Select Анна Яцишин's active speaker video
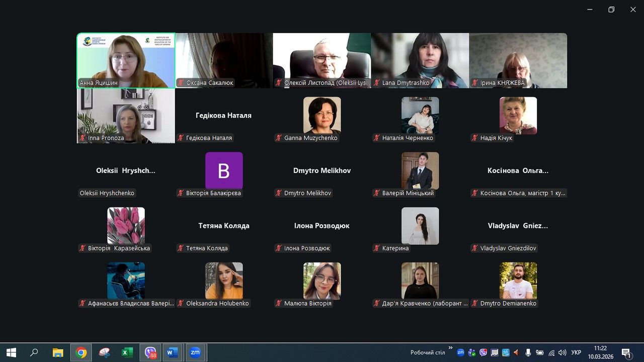 pos(126,61)
